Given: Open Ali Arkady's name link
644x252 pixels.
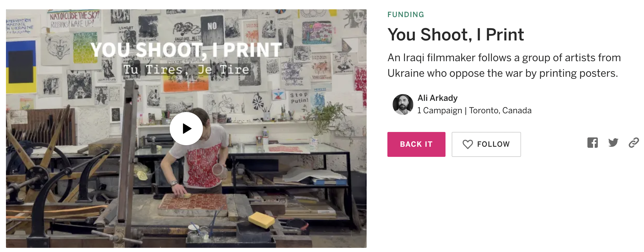Looking at the screenshot, I should point(437,98).
